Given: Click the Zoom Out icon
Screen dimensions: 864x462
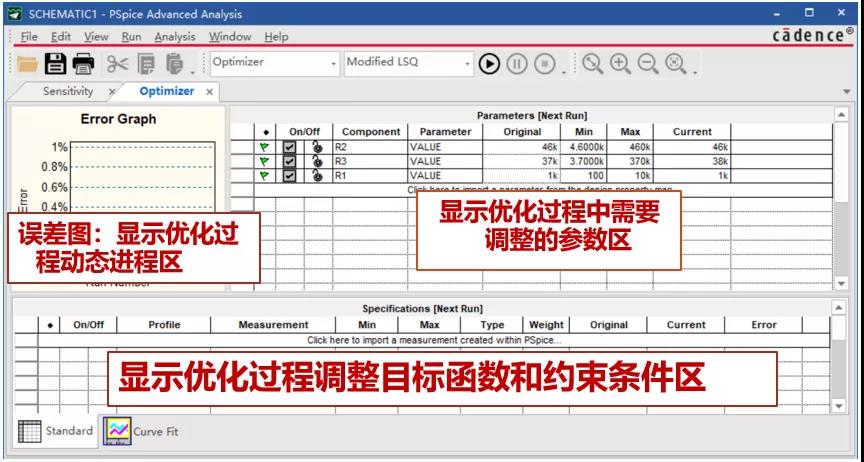Looking at the screenshot, I should click(x=648, y=64).
